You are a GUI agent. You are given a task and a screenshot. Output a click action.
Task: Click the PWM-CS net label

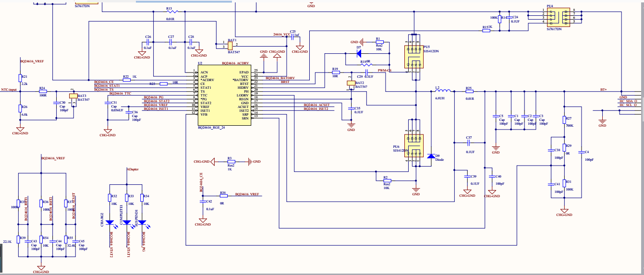pyautogui.click(x=385, y=71)
